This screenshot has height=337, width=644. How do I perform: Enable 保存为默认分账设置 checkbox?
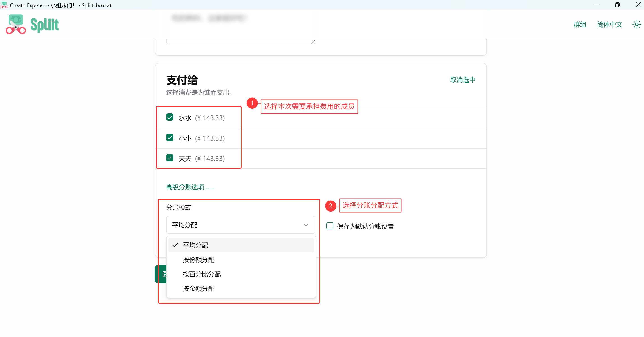330,226
